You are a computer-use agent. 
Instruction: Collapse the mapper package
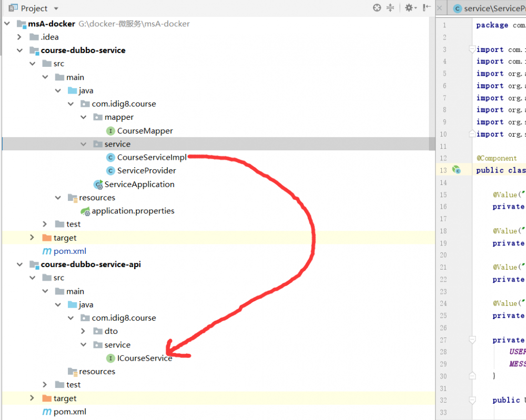click(84, 117)
